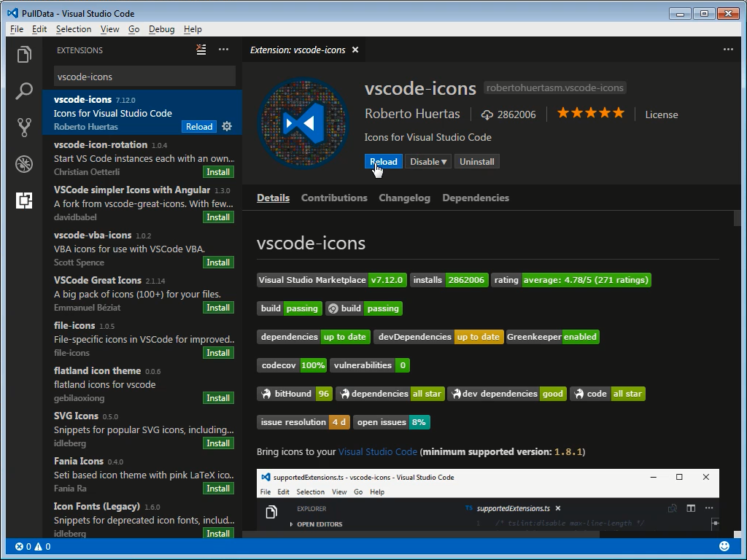
Task: Click the Greenkeeper enabled badge
Action: [553, 337]
